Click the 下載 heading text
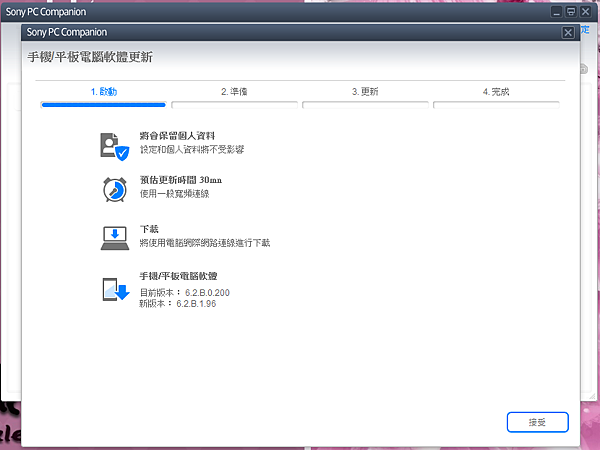Viewport: 600px width, 450px height. pos(149,229)
